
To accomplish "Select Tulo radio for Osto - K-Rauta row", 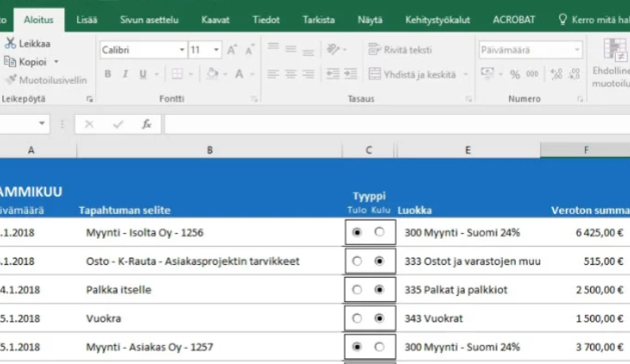I will [357, 261].
